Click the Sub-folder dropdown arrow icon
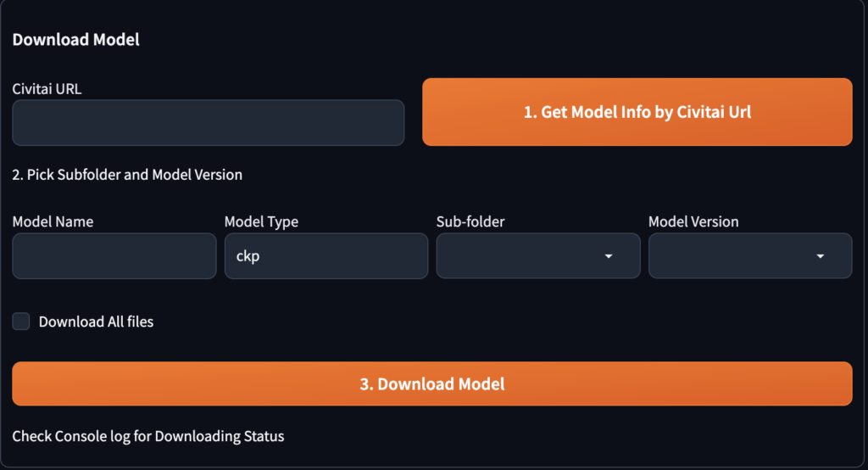Viewport: 868px width, 470px height. pyautogui.click(x=609, y=256)
